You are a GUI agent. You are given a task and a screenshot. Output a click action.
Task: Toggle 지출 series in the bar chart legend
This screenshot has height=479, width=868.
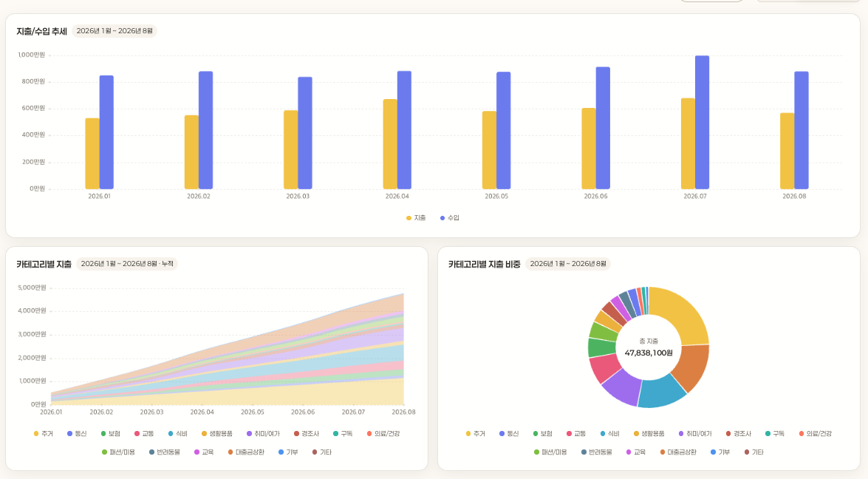pos(416,218)
